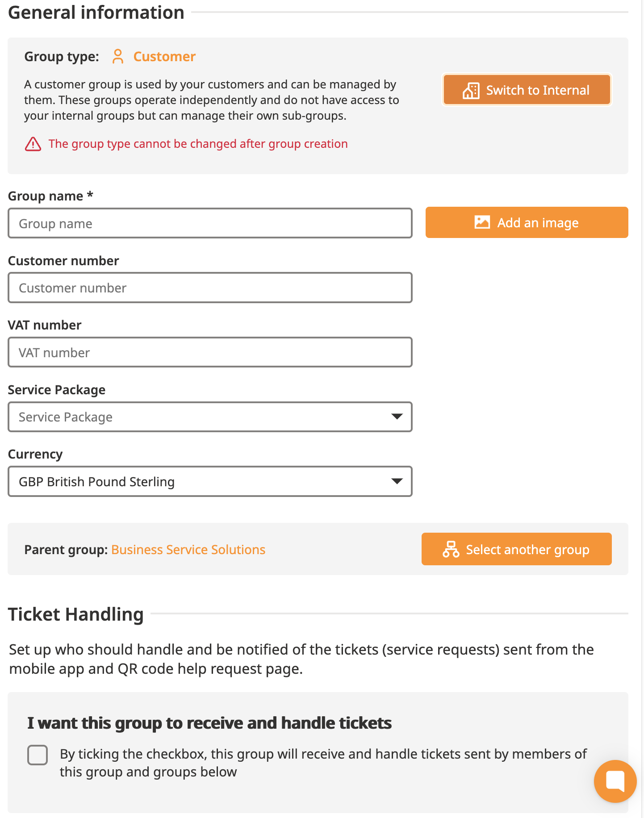Image resolution: width=644 pixels, height=818 pixels.
Task: Open the chat bubble widget
Action: [615, 781]
